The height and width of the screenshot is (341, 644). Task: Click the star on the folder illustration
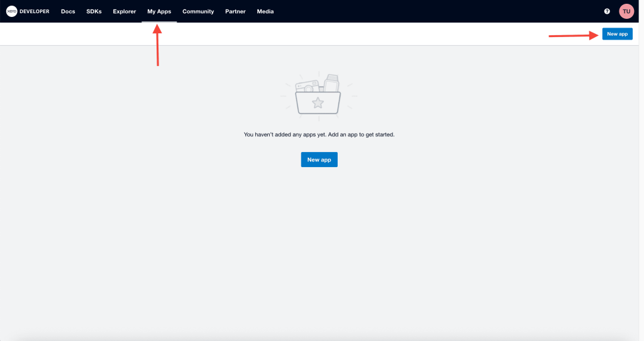pyautogui.click(x=319, y=103)
